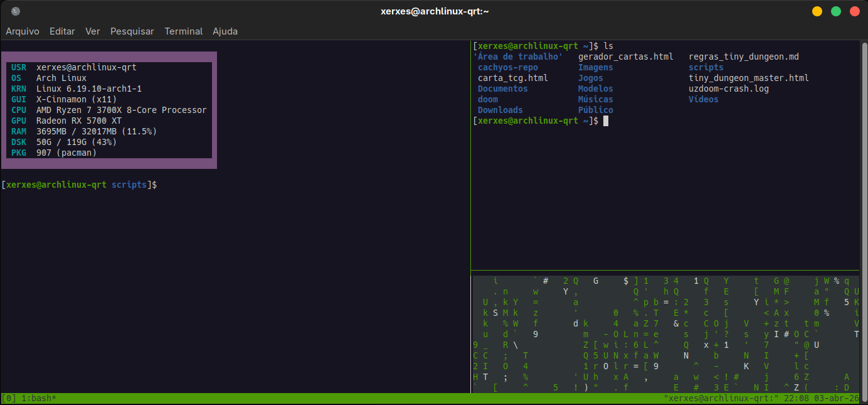
Task: Minimize the terminal with the yellow button
Action: [817, 11]
